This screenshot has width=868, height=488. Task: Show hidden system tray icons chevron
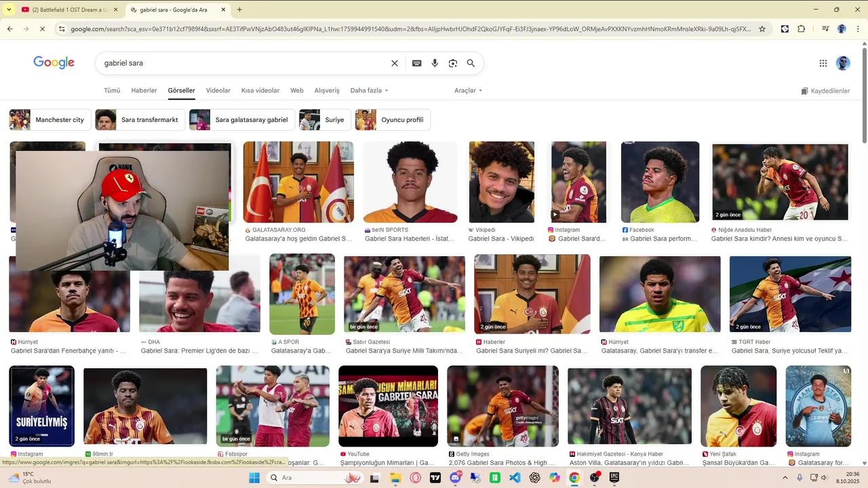(x=785, y=478)
